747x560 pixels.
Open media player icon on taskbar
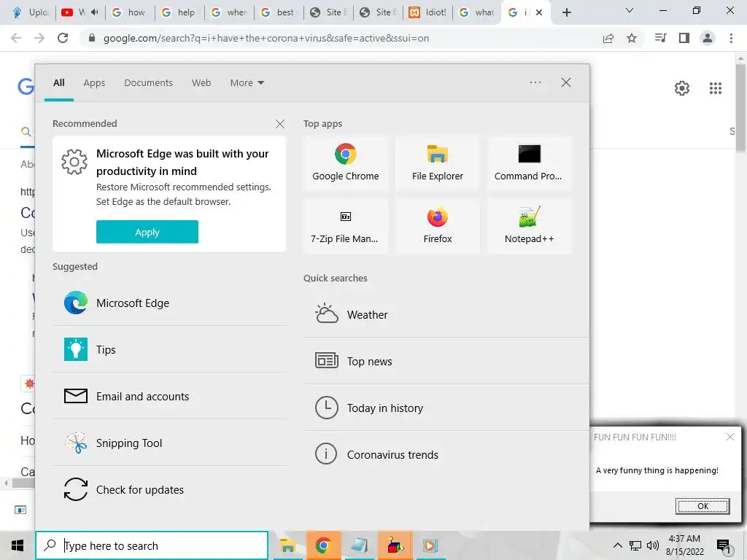click(430, 545)
